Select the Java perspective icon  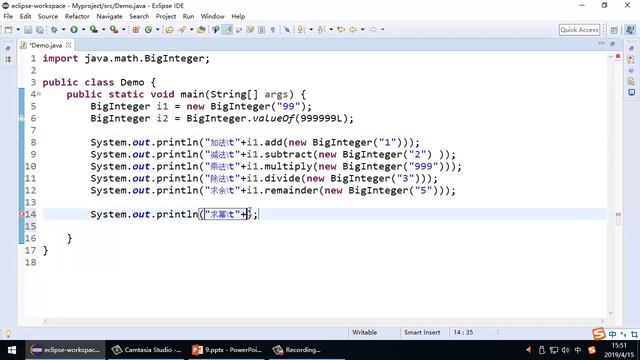[630, 30]
